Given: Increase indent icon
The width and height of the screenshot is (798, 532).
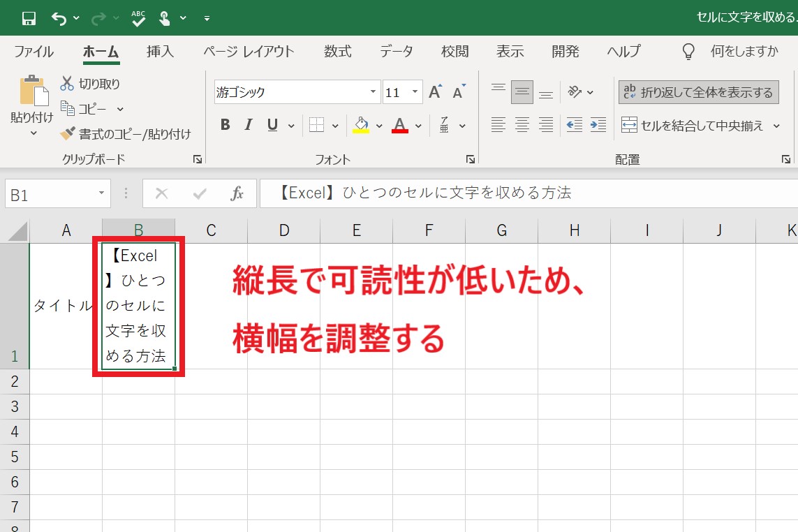Looking at the screenshot, I should click(x=598, y=125).
